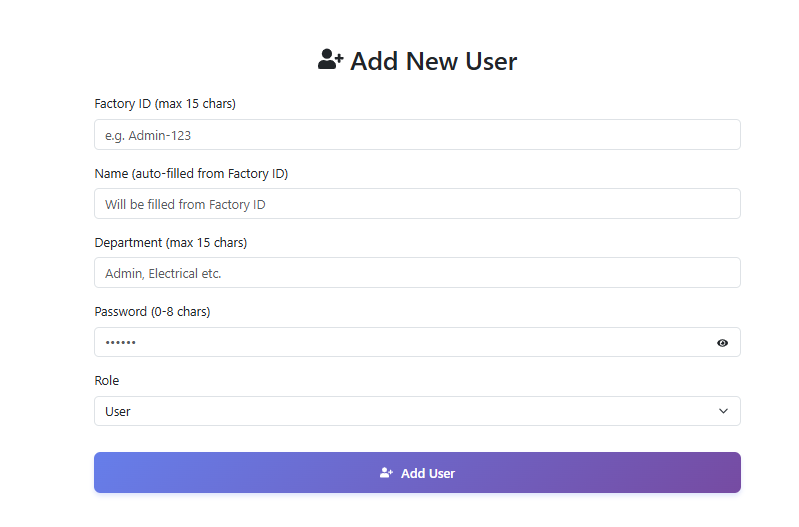Click the user-plus icon beside the heading
The image size is (799, 527).
tap(330, 59)
